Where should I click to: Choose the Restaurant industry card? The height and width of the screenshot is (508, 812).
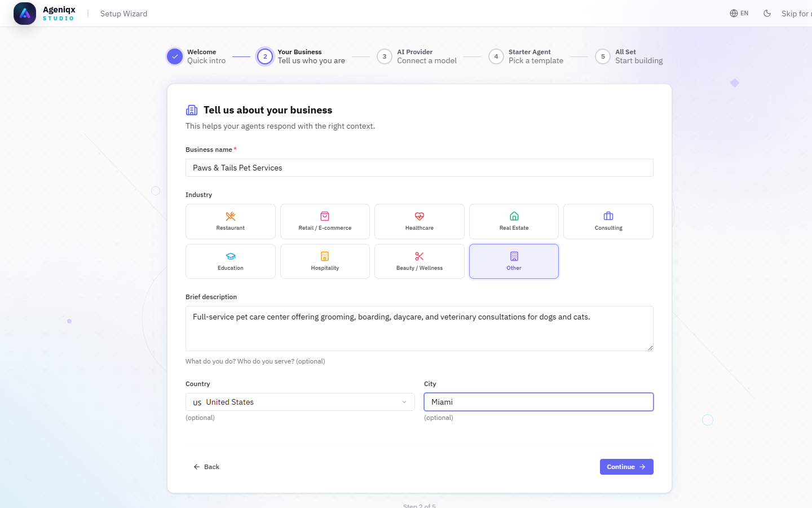tap(231, 221)
